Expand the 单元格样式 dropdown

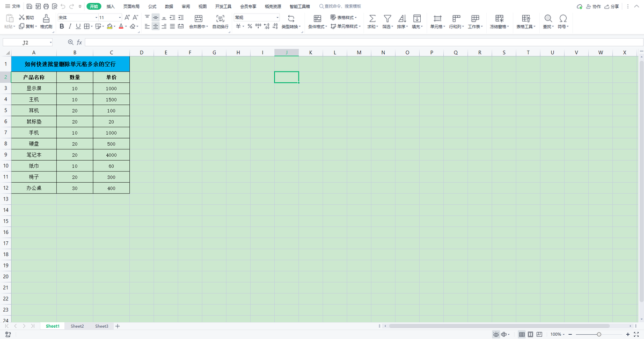click(x=360, y=26)
